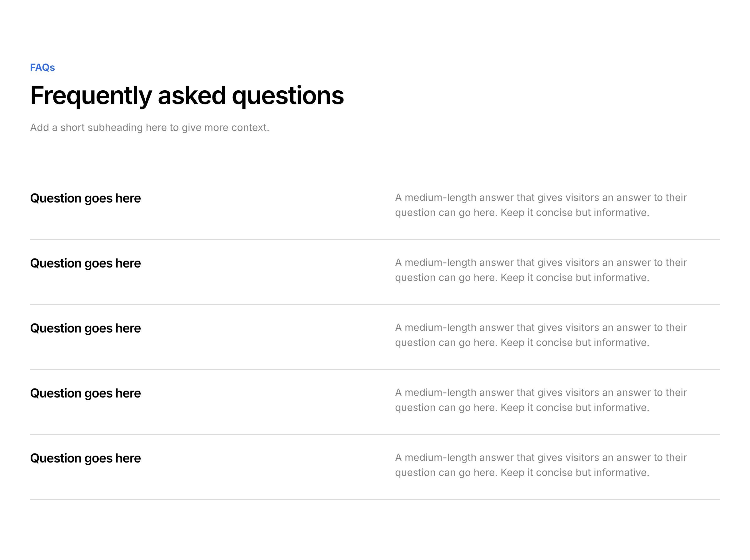Click the divider line below the last question

[375, 500]
